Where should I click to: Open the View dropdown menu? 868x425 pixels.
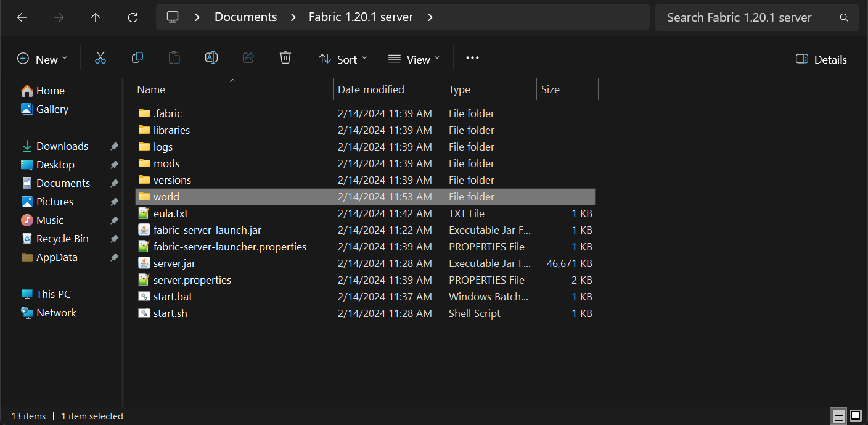[414, 59]
